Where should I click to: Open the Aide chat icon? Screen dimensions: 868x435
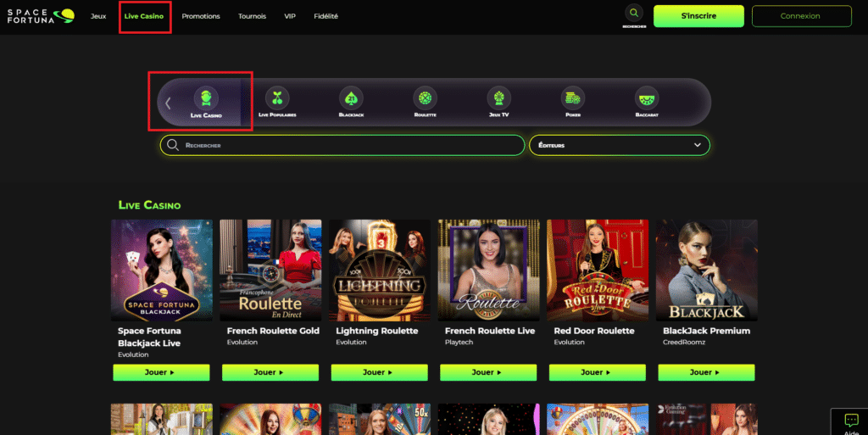(x=851, y=420)
